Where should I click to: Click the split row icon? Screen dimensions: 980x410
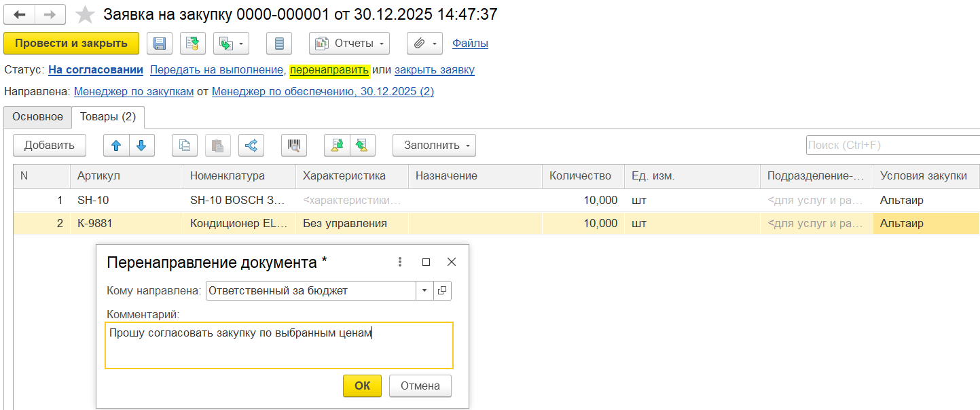click(x=251, y=145)
